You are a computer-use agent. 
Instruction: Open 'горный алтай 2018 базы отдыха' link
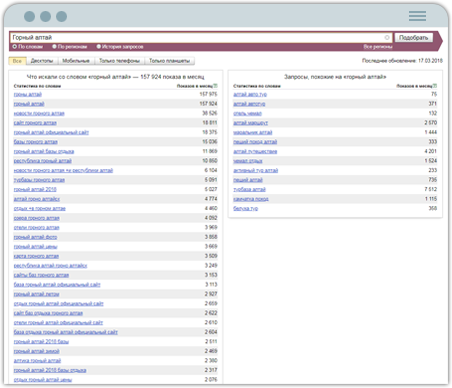50,370
